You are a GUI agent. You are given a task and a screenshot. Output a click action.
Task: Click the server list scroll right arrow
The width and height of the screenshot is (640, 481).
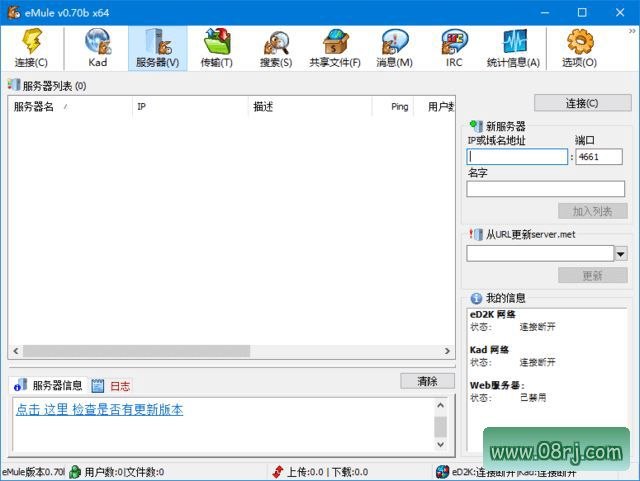click(447, 351)
